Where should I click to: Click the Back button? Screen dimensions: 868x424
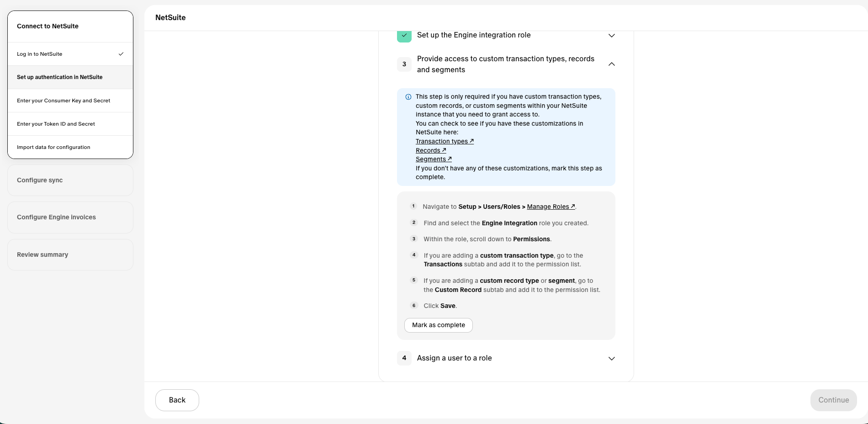pyautogui.click(x=177, y=400)
